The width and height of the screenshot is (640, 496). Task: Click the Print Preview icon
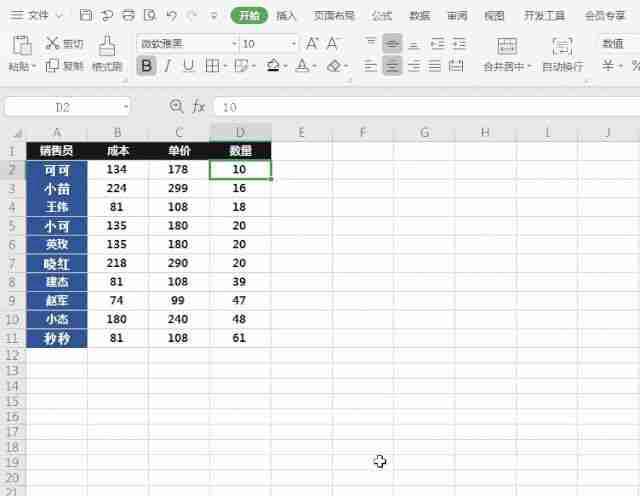pyautogui.click(x=150, y=16)
